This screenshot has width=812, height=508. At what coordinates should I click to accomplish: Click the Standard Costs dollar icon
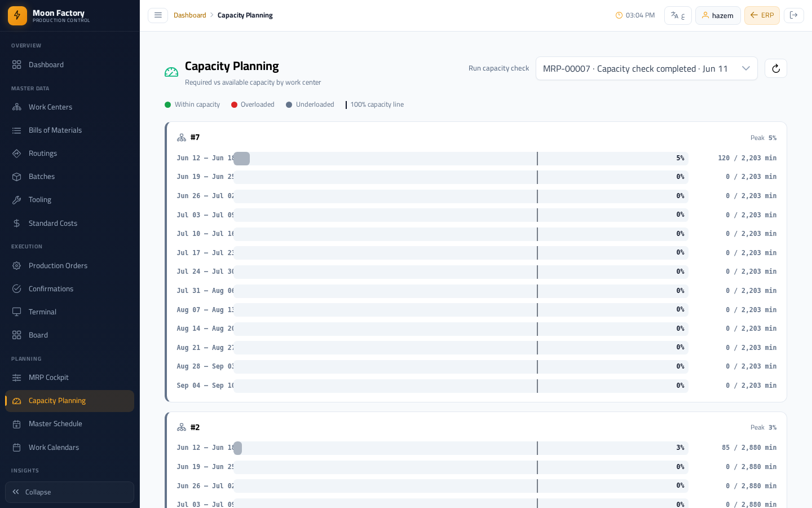click(17, 224)
